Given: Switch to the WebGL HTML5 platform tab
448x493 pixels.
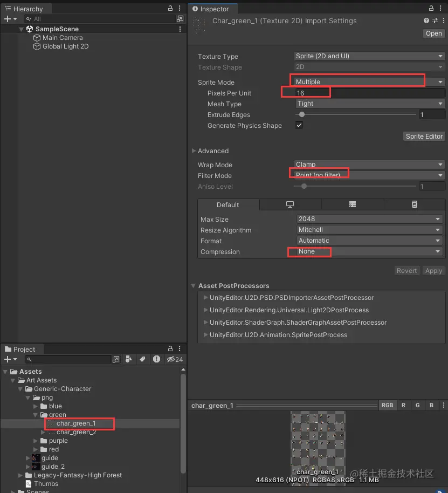Looking at the screenshot, I should pyautogui.click(x=415, y=204).
